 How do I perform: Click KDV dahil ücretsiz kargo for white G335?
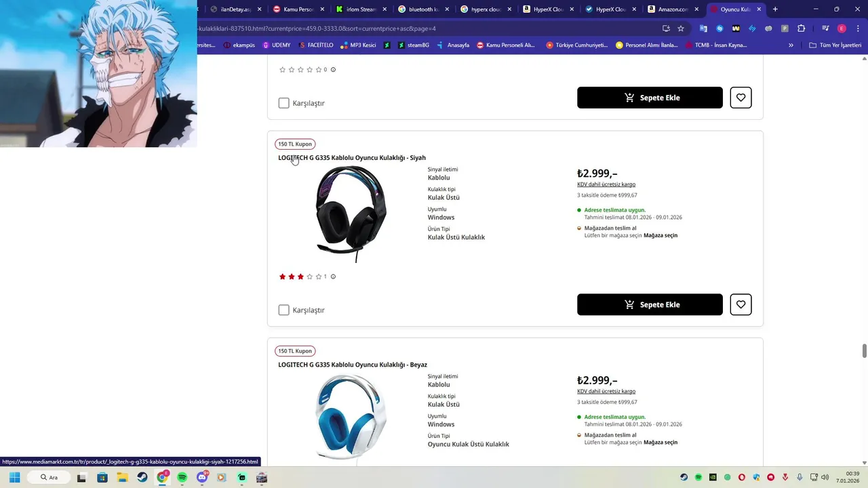click(x=606, y=391)
